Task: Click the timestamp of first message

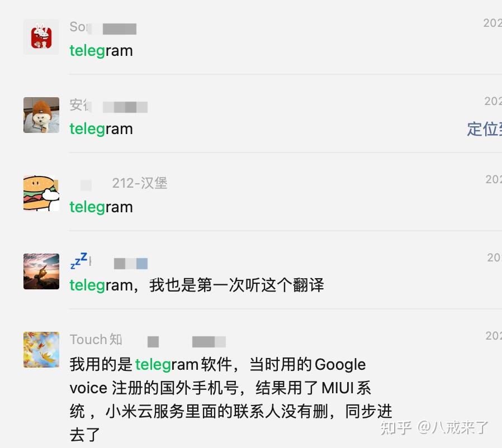Action: pos(492,23)
